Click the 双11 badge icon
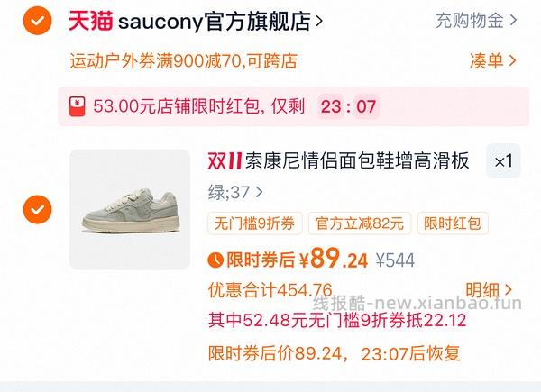The height and width of the screenshot is (392, 541). pyautogui.click(x=225, y=161)
